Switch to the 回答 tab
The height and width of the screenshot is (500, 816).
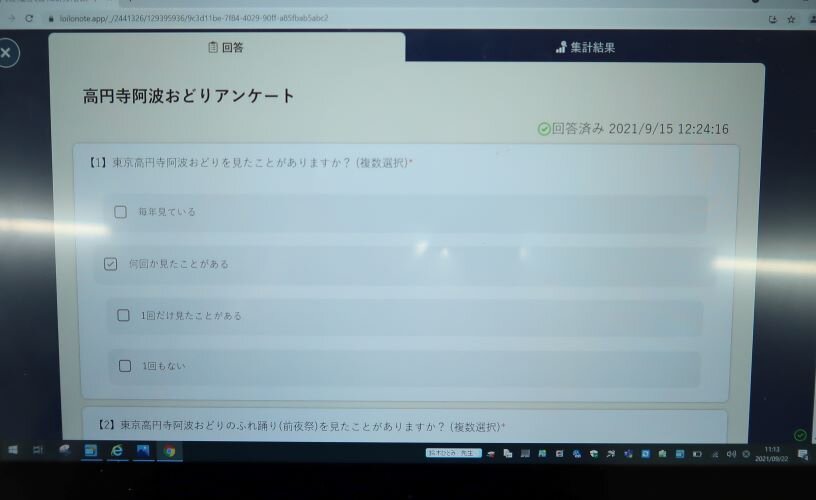pos(226,47)
